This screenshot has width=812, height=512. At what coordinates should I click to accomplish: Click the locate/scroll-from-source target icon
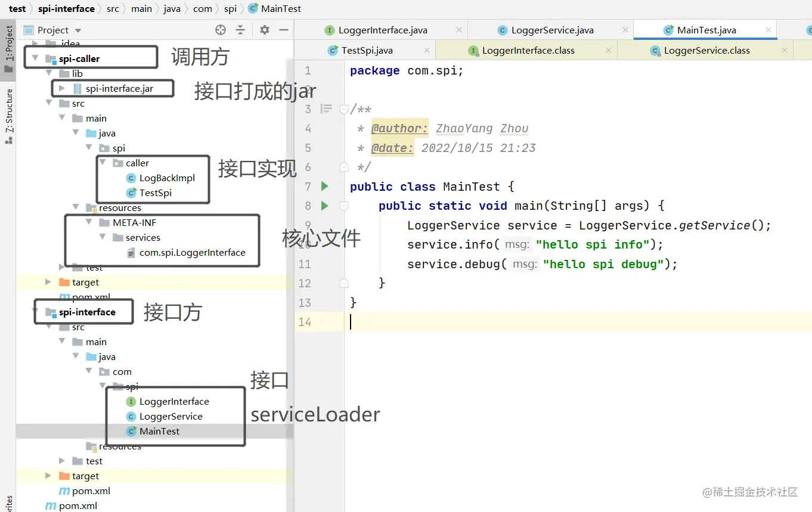221,30
